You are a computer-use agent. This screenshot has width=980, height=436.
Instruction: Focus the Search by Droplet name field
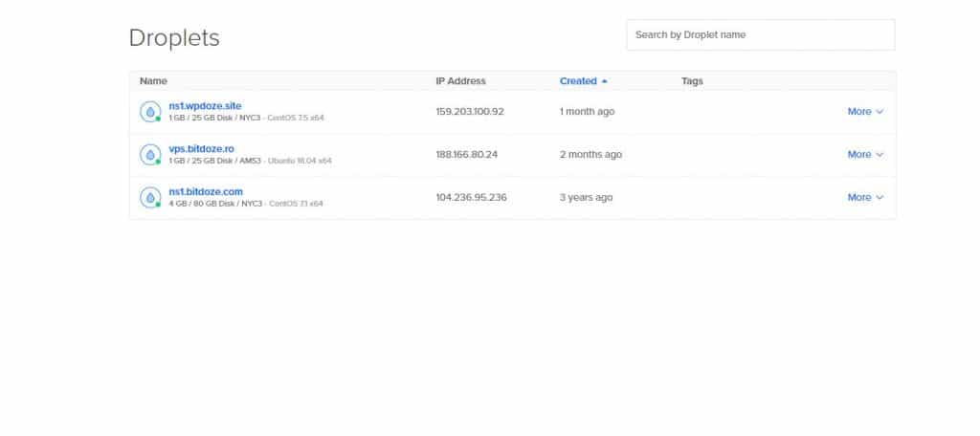coord(761,35)
